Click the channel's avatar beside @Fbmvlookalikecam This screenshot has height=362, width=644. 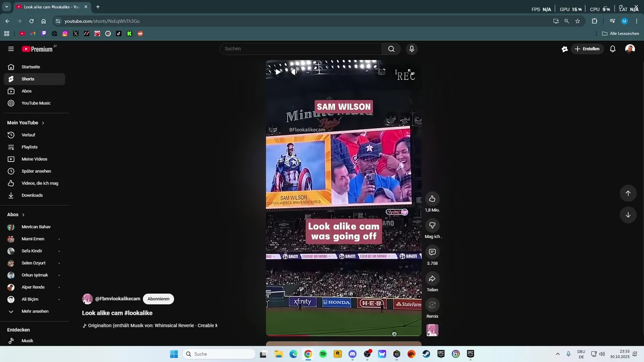point(88,299)
